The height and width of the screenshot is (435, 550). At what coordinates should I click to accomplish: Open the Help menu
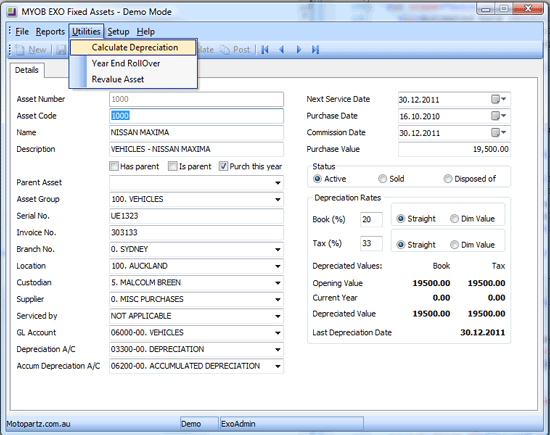(146, 32)
